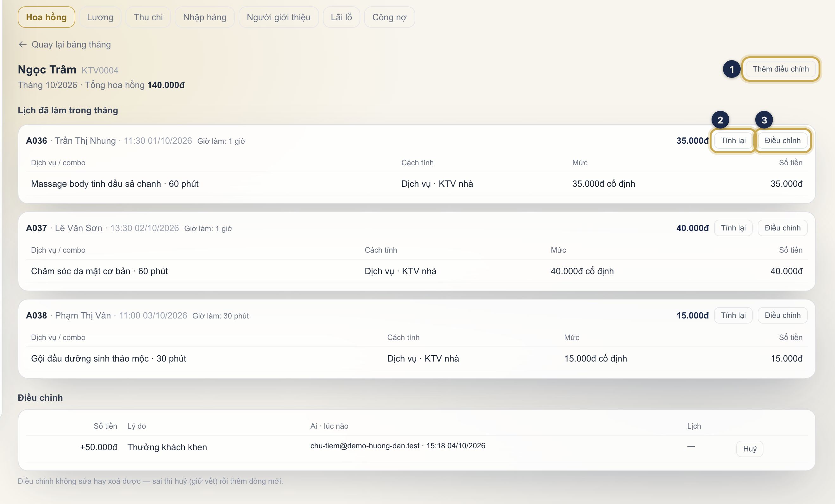Click Tính lại for booking A037

[733, 228]
